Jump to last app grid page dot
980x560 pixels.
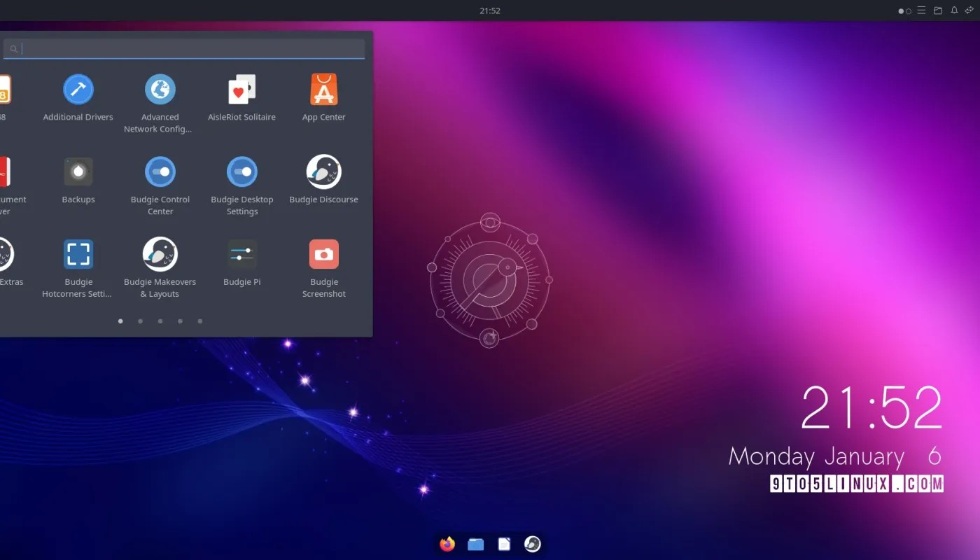[x=200, y=321]
